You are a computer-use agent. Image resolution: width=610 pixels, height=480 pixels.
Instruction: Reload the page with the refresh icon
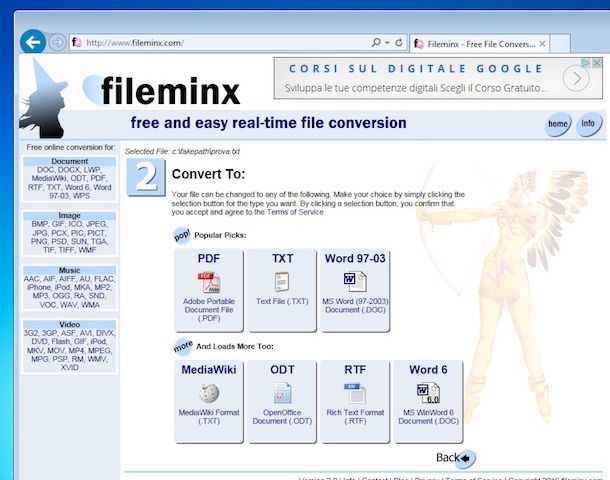(399, 42)
